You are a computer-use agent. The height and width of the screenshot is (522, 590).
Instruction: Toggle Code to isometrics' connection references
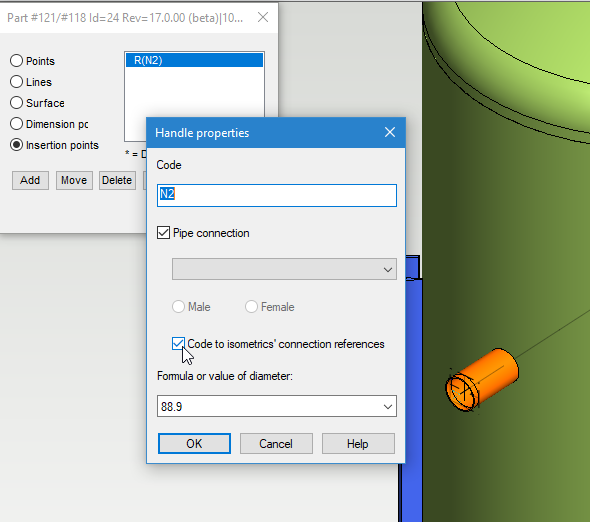click(178, 344)
